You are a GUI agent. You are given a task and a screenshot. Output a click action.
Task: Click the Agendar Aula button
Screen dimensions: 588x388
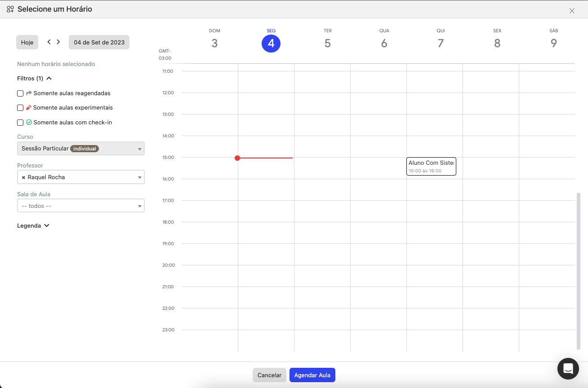(x=312, y=375)
